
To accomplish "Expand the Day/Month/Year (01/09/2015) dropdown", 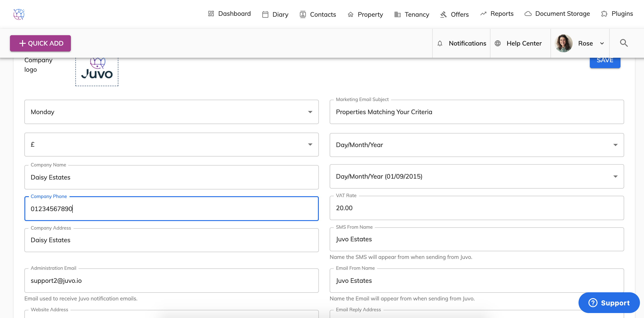I will (x=615, y=176).
